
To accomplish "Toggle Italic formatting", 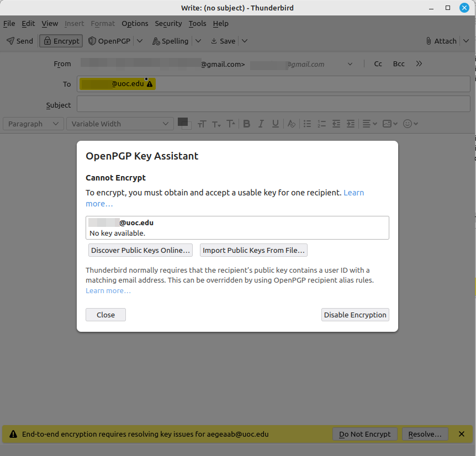I will 261,124.
